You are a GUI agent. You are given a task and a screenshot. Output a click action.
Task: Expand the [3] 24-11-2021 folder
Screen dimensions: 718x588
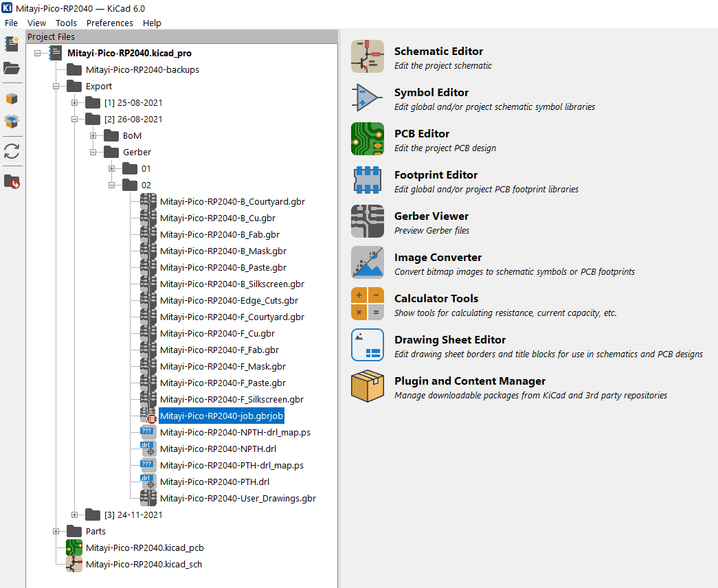point(74,514)
